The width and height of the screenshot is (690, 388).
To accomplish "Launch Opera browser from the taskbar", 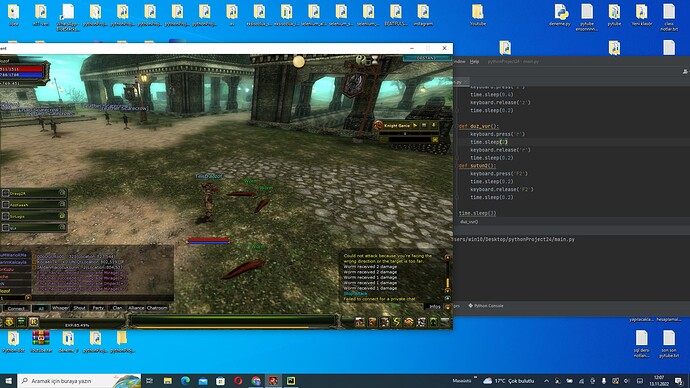I will pyautogui.click(x=238, y=381).
